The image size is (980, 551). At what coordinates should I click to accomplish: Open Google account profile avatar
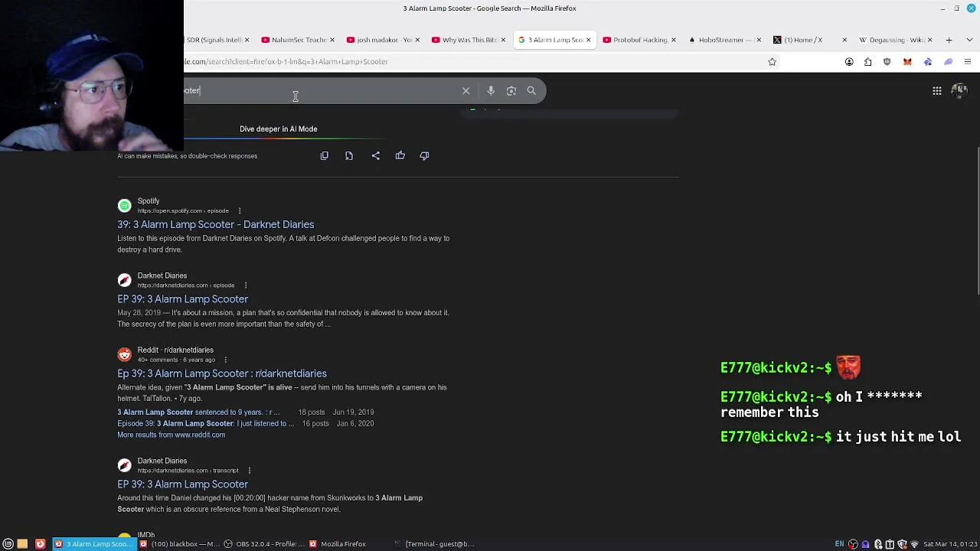(x=959, y=90)
